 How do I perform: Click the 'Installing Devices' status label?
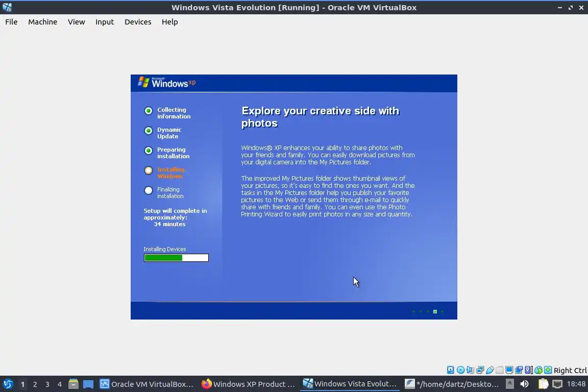(165, 249)
